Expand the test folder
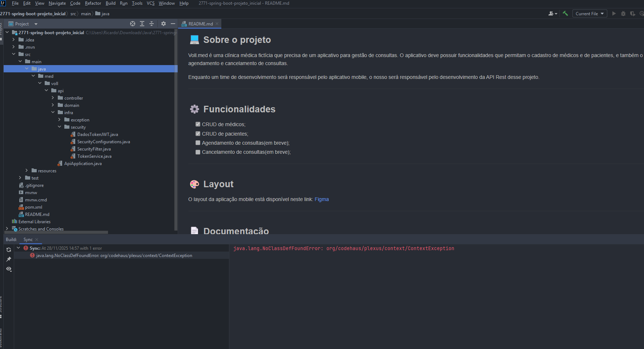This screenshot has height=349, width=644. click(x=20, y=178)
